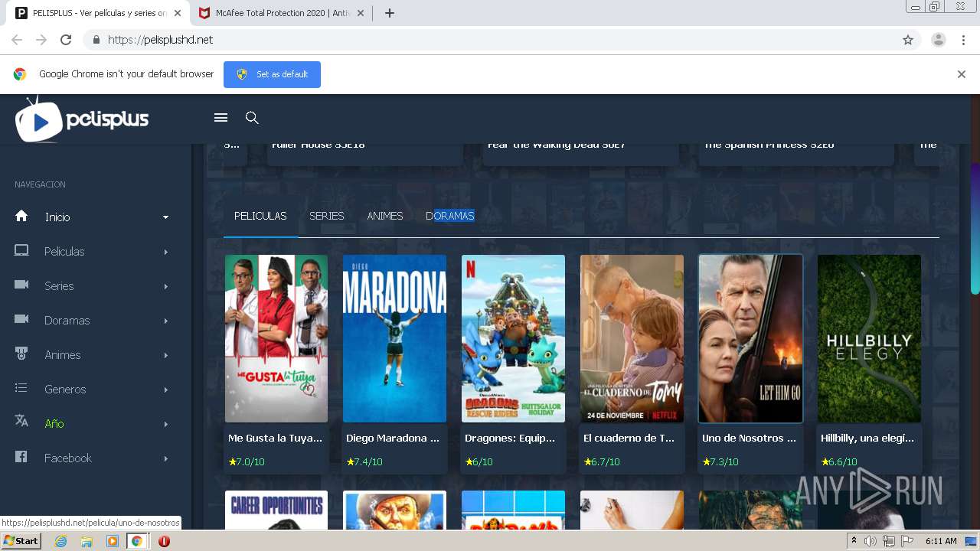Click the Animes icon in sidebar
Screen dimensions: 980x551
pyautogui.click(x=21, y=354)
